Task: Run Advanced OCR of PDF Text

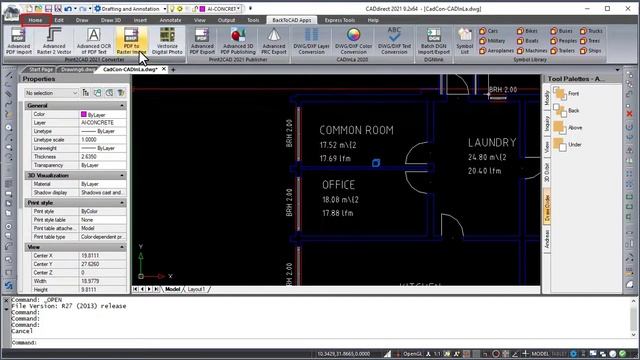Action: click(x=93, y=41)
